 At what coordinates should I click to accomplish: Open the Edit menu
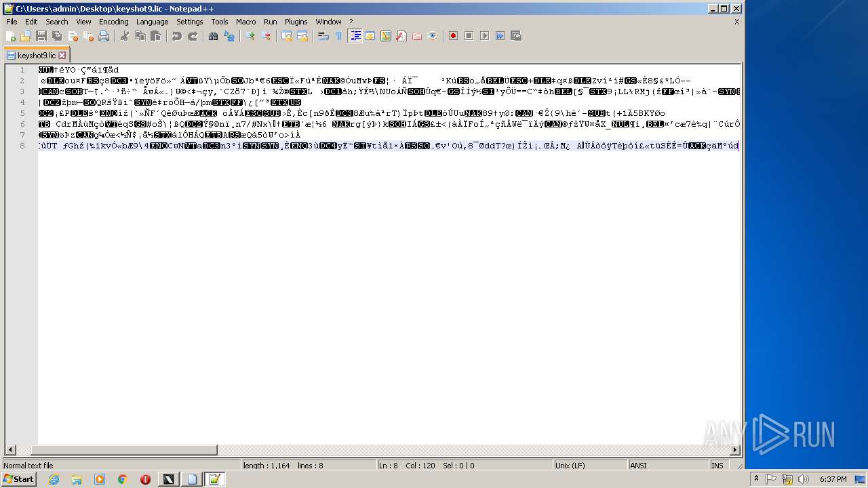tap(31, 22)
